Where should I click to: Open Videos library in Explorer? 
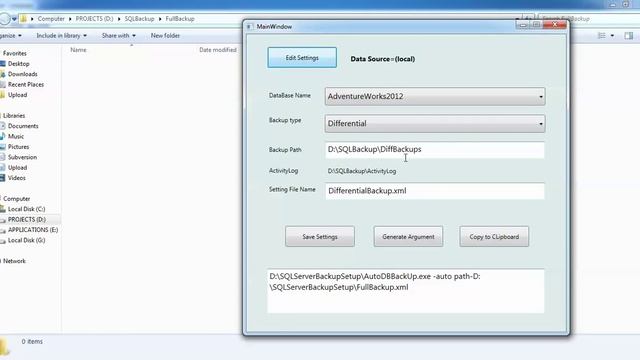17,178
